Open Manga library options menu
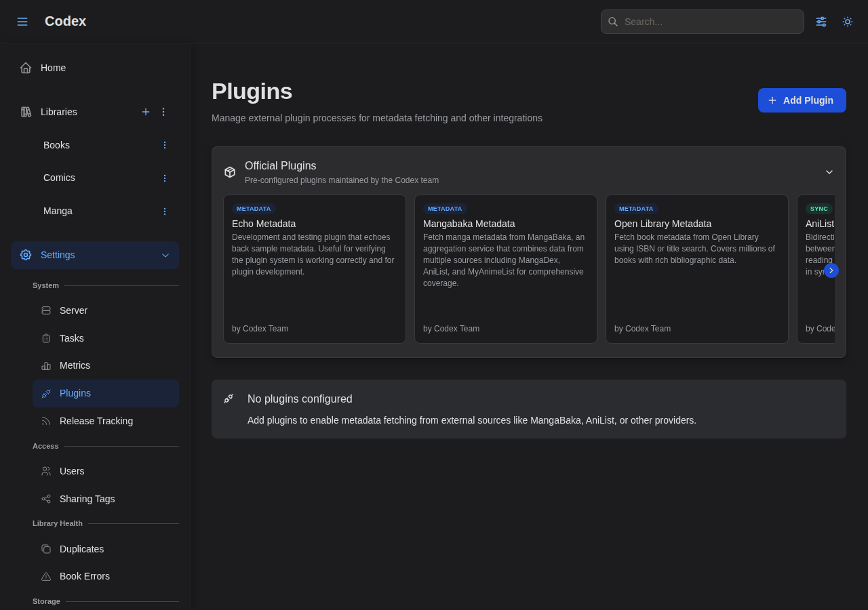The height and width of the screenshot is (610, 868). 164,211
